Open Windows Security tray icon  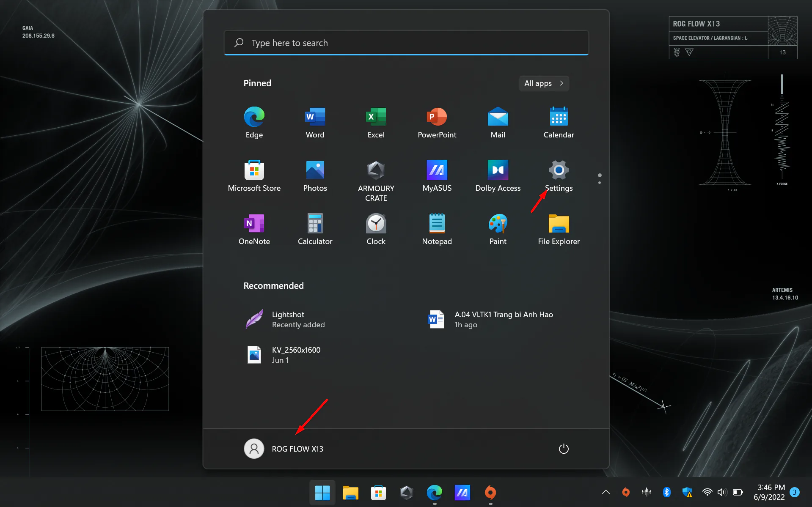coord(687,492)
